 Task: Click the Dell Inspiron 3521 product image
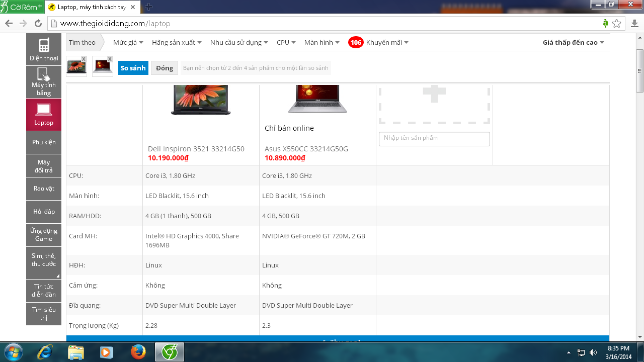(201, 100)
